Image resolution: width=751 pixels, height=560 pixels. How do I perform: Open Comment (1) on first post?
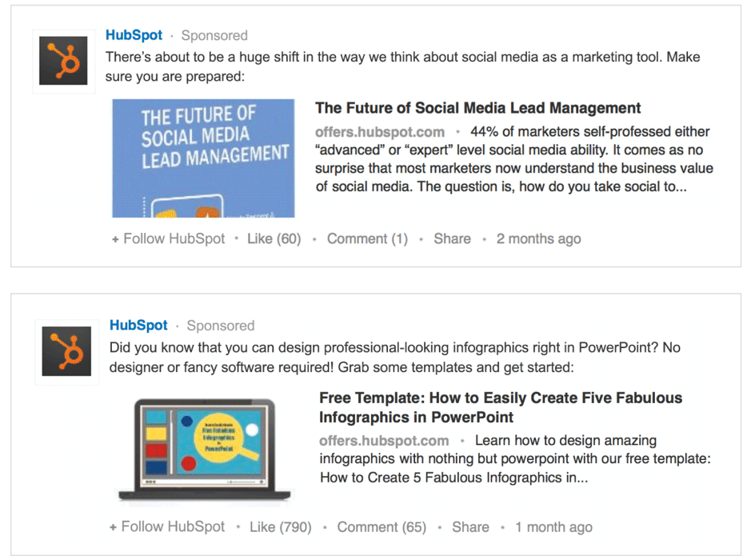point(367,238)
